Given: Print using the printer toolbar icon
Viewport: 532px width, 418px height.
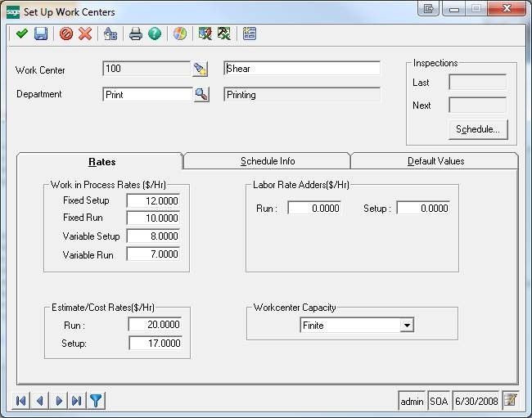Looking at the screenshot, I should coord(136,34).
